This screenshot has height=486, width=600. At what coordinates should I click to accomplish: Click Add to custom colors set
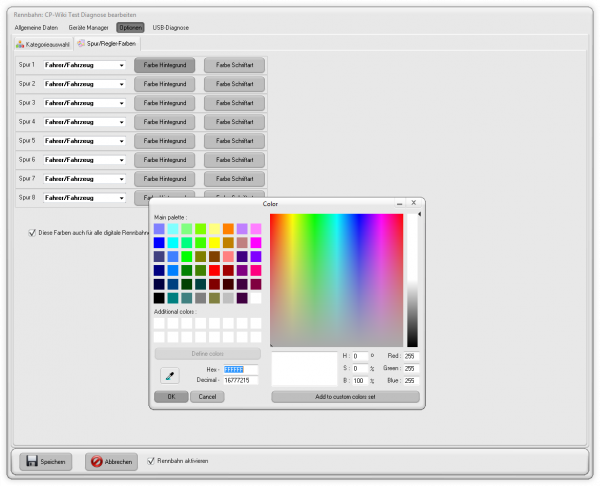tap(345, 397)
